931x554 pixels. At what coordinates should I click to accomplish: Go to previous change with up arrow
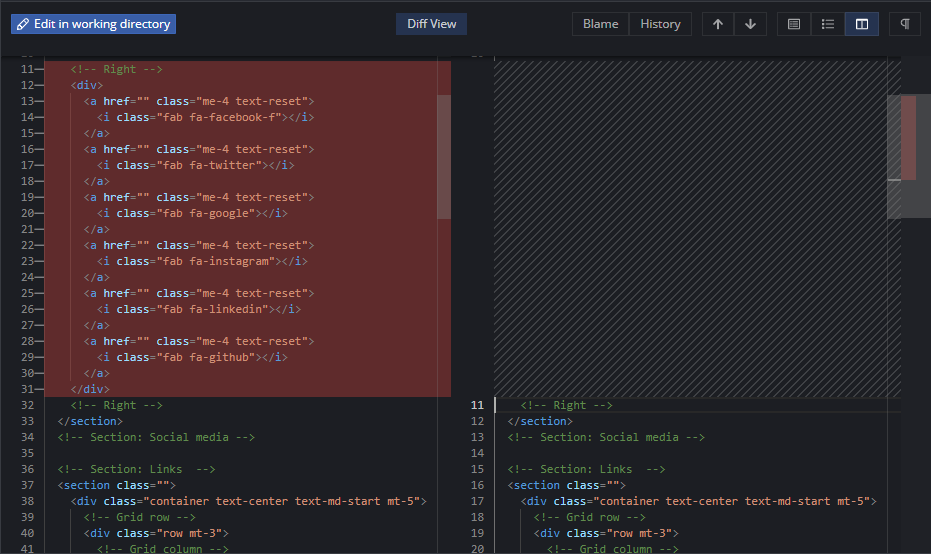[718, 24]
